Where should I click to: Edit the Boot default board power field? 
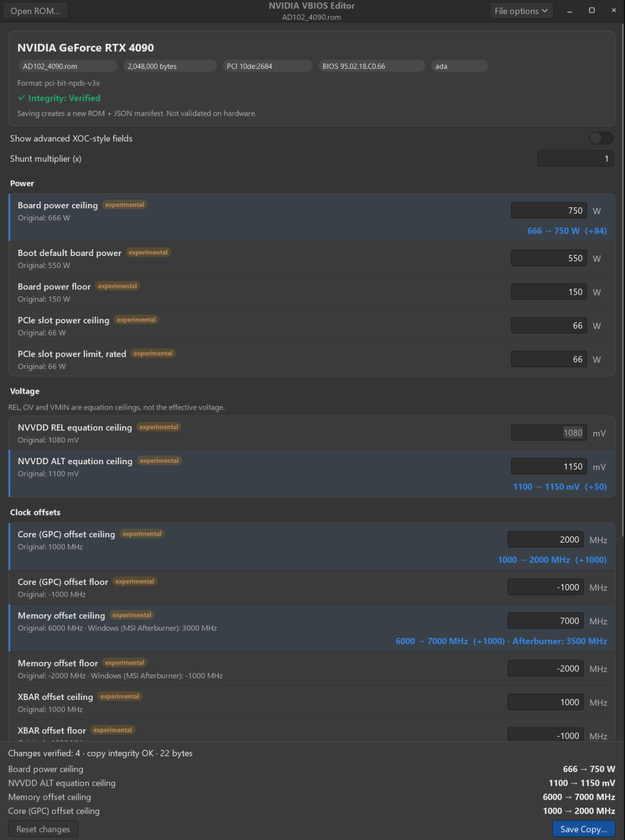coord(549,258)
